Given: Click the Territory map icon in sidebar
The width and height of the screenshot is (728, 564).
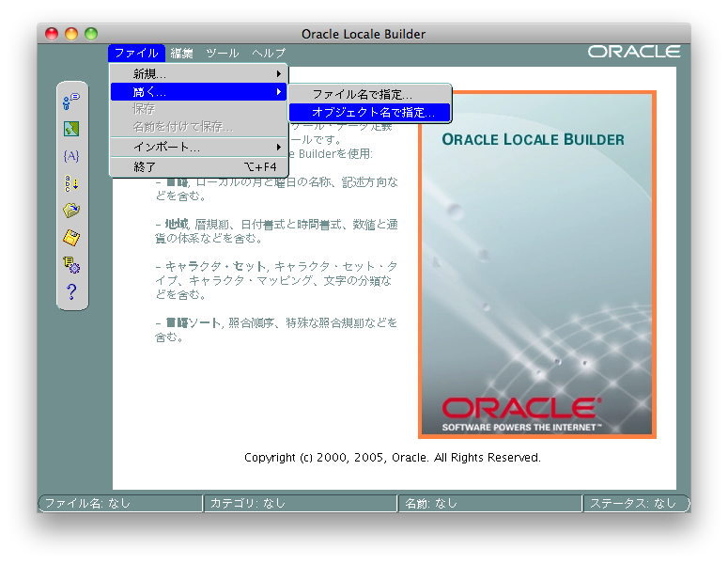Looking at the screenshot, I should (71, 129).
